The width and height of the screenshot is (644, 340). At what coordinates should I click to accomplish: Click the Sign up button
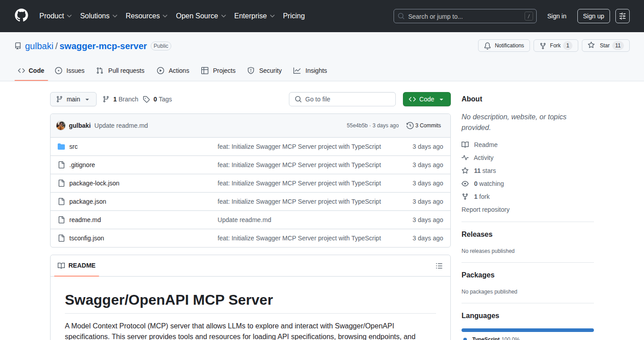coord(593,16)
